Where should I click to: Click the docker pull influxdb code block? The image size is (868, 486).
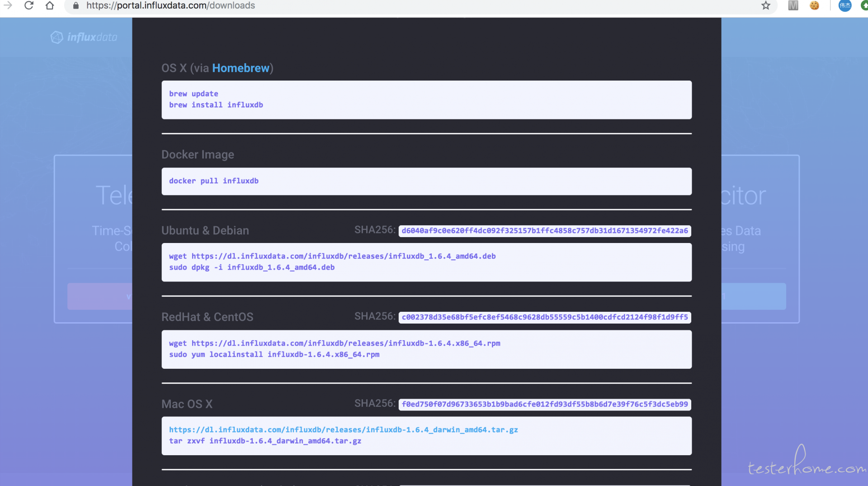coord(426,181)
